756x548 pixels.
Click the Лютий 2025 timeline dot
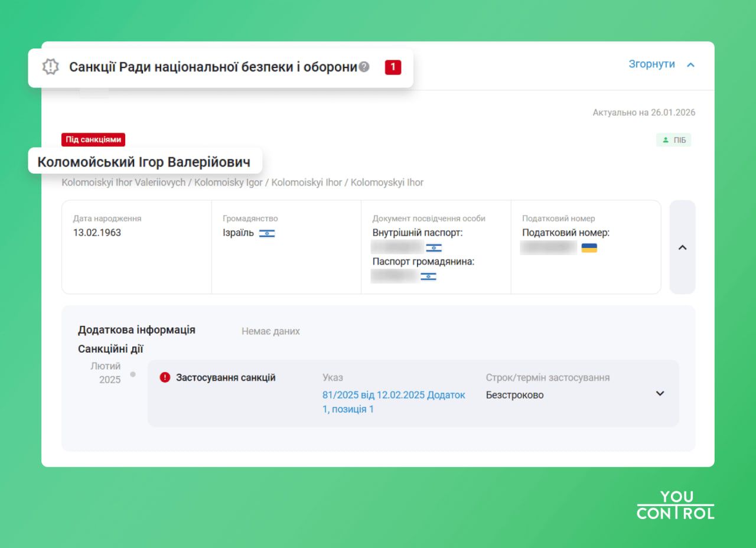(x=133, y=374)
